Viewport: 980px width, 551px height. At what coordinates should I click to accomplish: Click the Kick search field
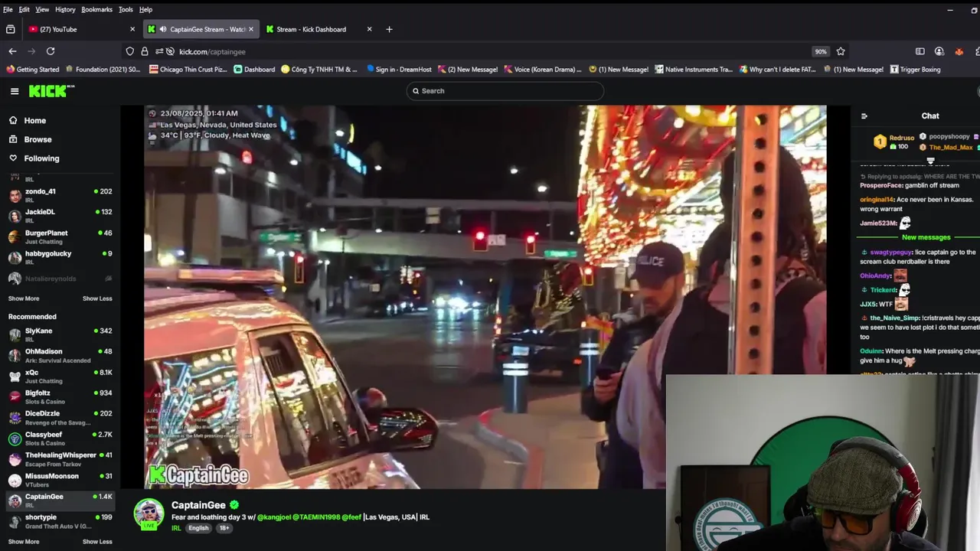[505, 91]
